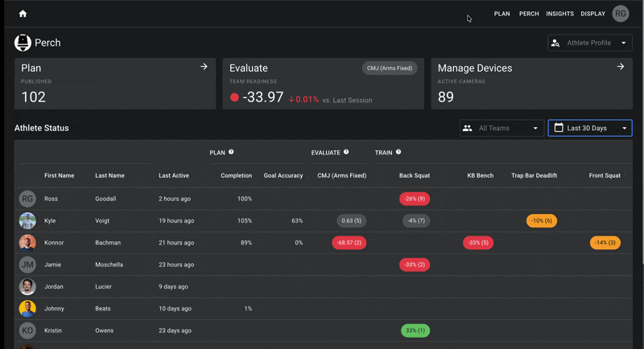Image resolution: width=644 pixels, height=349 pixels.
Task: Go to the home icon
Action: pos(23,14)
